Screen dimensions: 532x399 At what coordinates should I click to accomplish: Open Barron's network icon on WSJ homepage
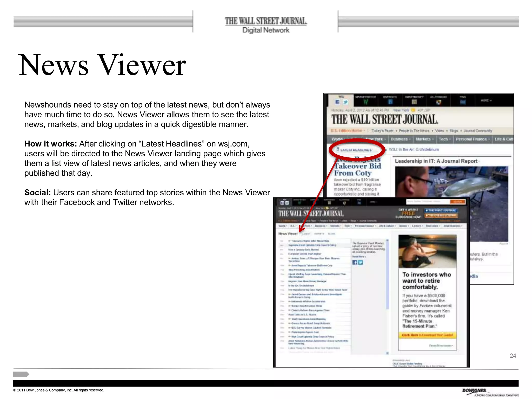[x=390, y=102]
